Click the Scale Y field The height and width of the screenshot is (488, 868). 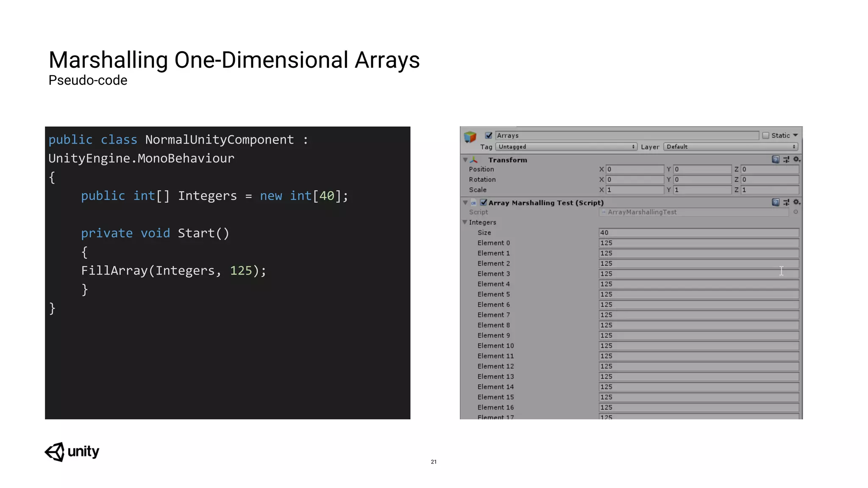click(x=702, y=190)
